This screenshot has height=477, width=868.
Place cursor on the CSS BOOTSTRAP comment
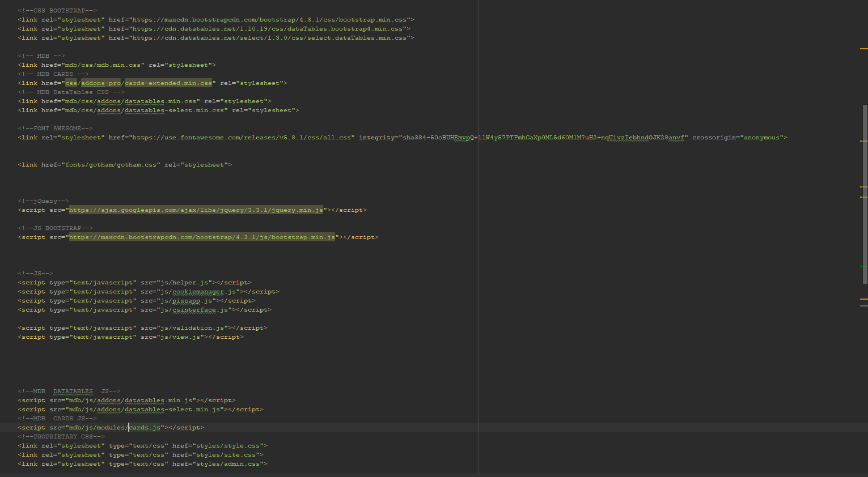pyautogui.click(x=57, y=11)
